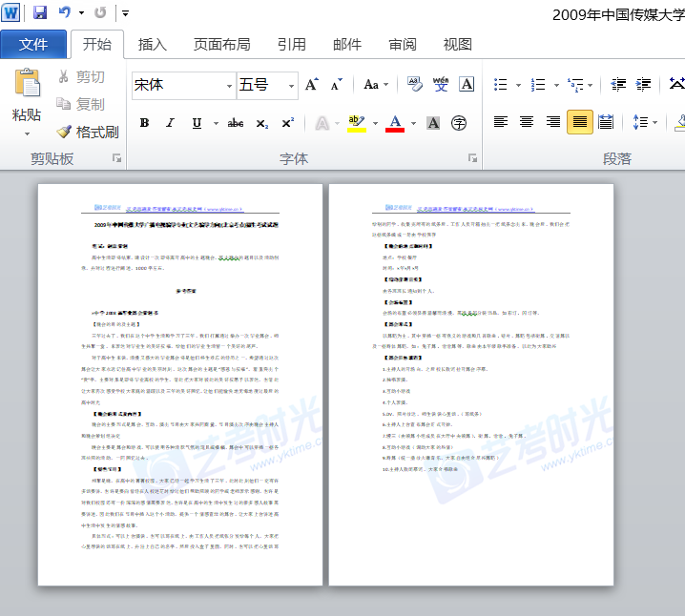This screenshot has width=685, height=616.
Task: Apply the yellow text highlight color
Action: [355, 123]
